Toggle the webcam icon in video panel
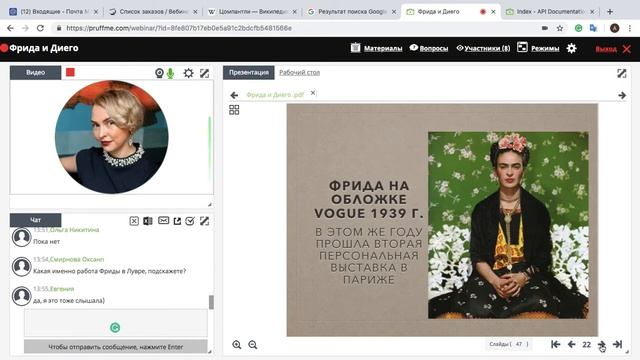This screenshot has height=360, width=640. pyautogui.click(x=159, y=73)
